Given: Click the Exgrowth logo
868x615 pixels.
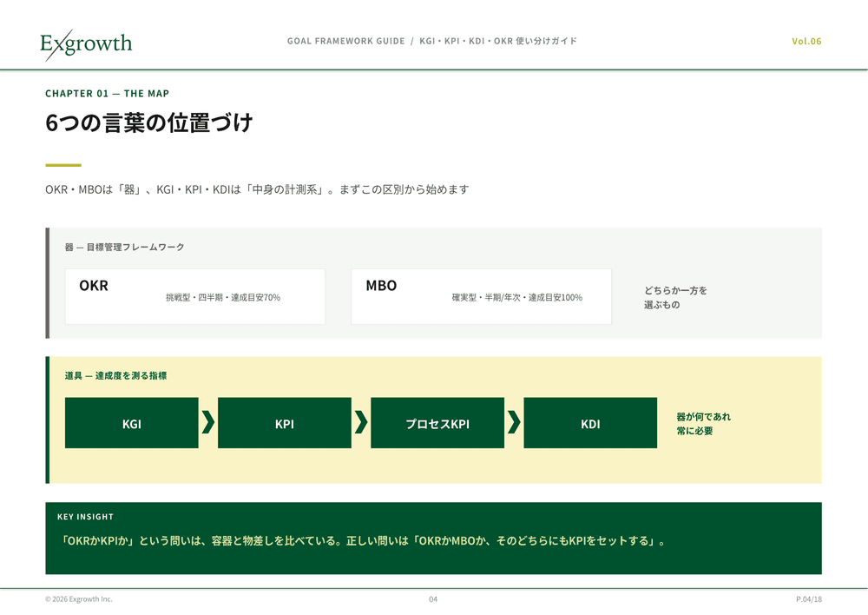Looking at the screenshot, I should pyautogui.click(x=86, y=44).
